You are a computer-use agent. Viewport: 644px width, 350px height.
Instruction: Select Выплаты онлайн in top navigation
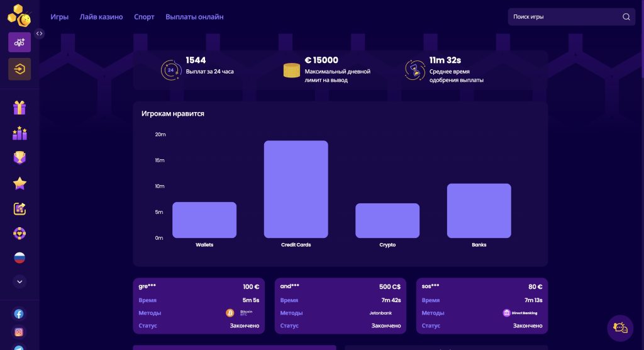point(194,17)
